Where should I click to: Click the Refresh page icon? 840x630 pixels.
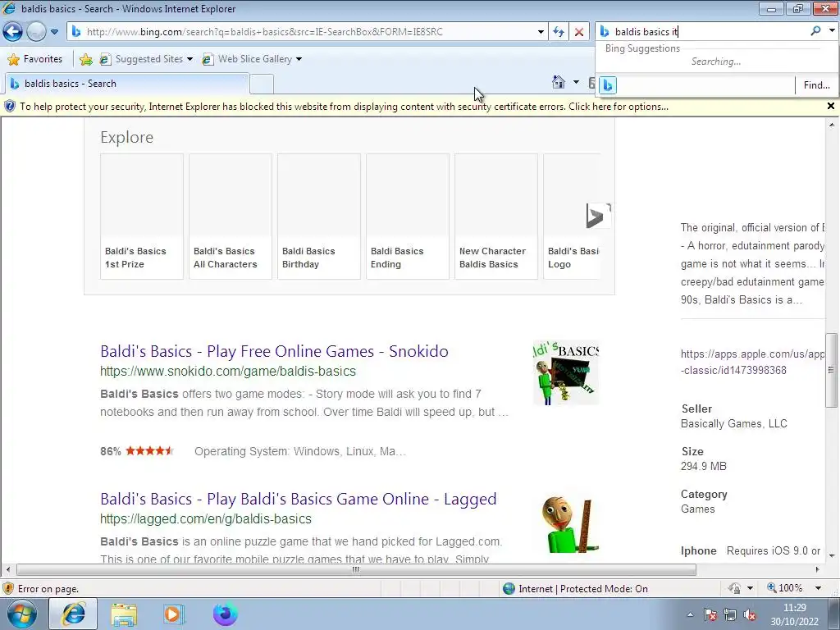click(x=559, y=32)
